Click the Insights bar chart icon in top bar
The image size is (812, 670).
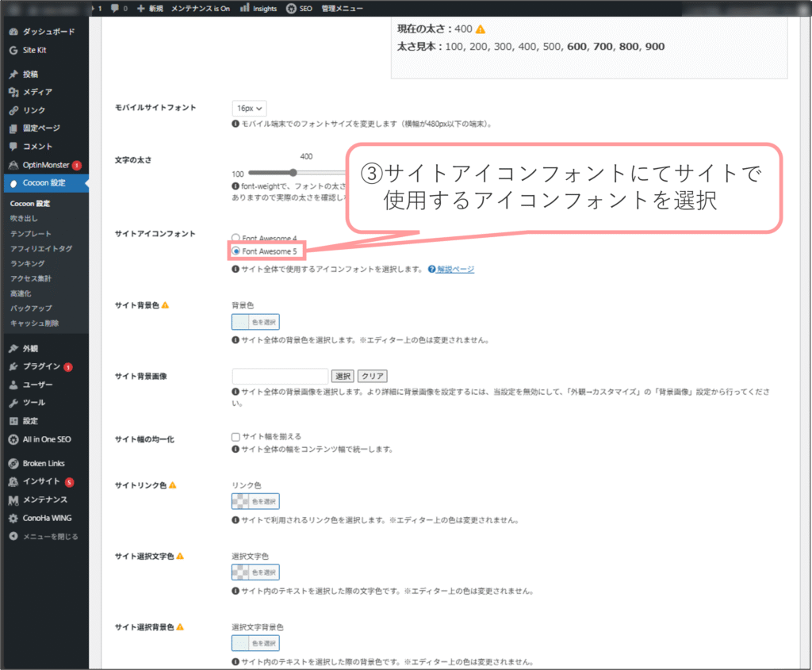click(x=246, y=8)
